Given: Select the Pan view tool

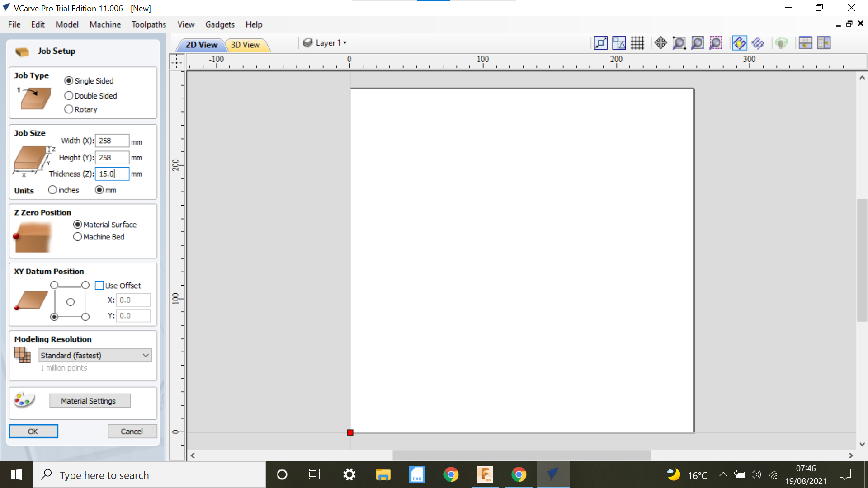Looking at the screenshot, I should (660, 43).
